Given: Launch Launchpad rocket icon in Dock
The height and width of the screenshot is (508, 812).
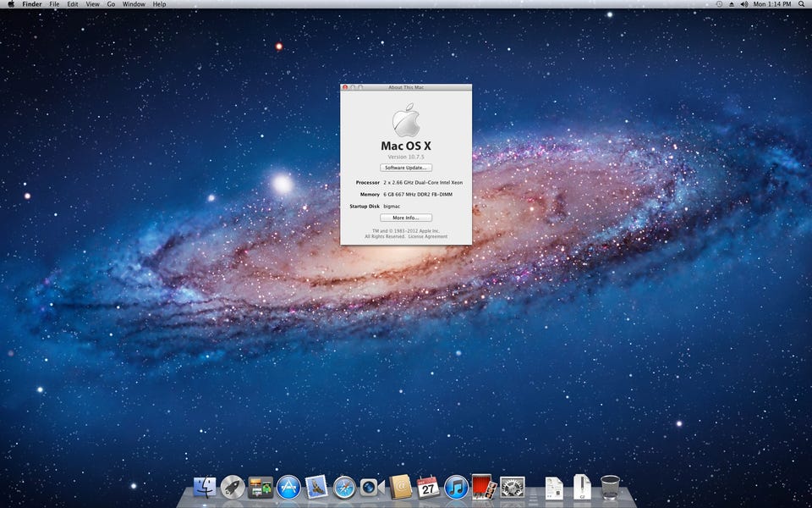Looking at the screenshot, I should [x=233, y=487].
